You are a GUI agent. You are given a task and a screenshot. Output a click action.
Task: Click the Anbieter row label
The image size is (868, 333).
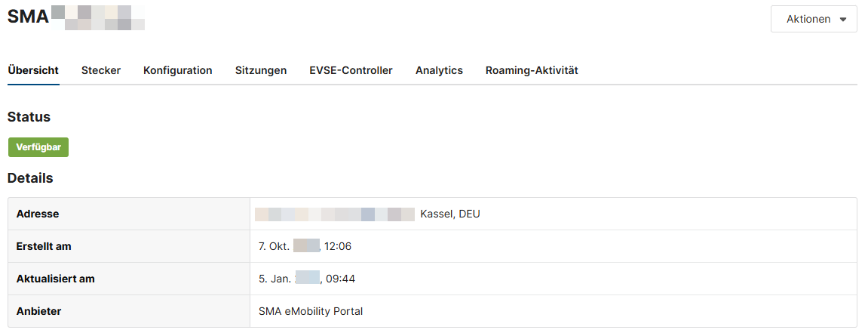click(x=38, y=311)
